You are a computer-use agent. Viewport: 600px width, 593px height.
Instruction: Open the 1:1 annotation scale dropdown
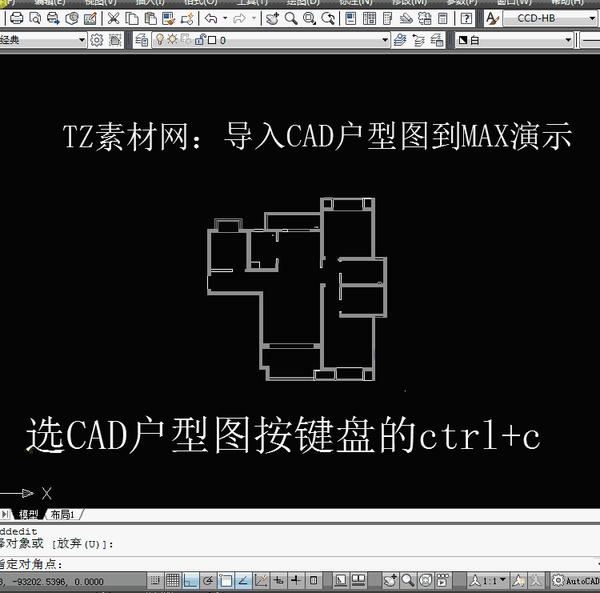(x=488, y=581)
